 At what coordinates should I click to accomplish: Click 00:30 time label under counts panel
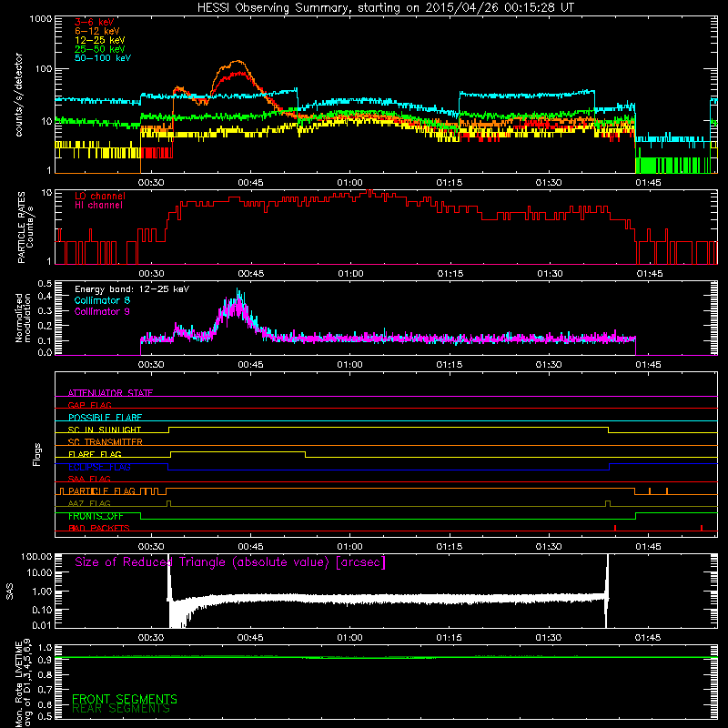pyautogui.click(x=151, y=183)
